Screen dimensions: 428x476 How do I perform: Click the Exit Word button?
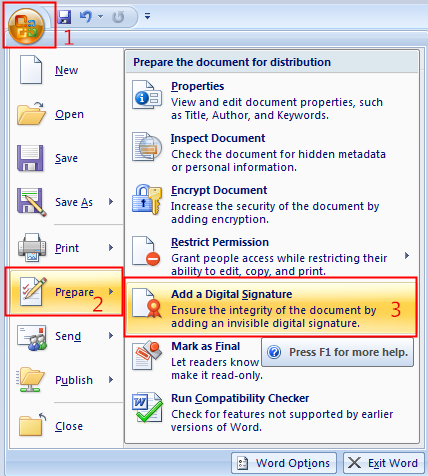pyautogui.click(x=383, y=463)
